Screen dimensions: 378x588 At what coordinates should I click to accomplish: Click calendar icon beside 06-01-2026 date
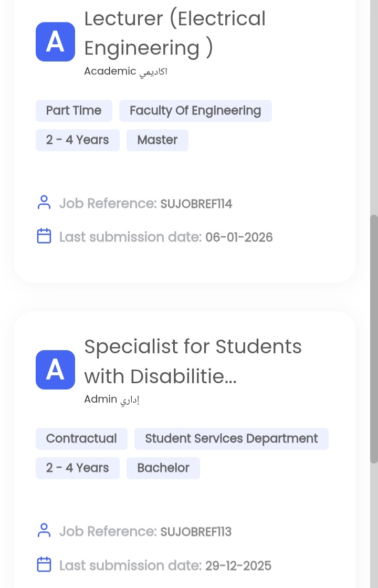click(44, 236)
